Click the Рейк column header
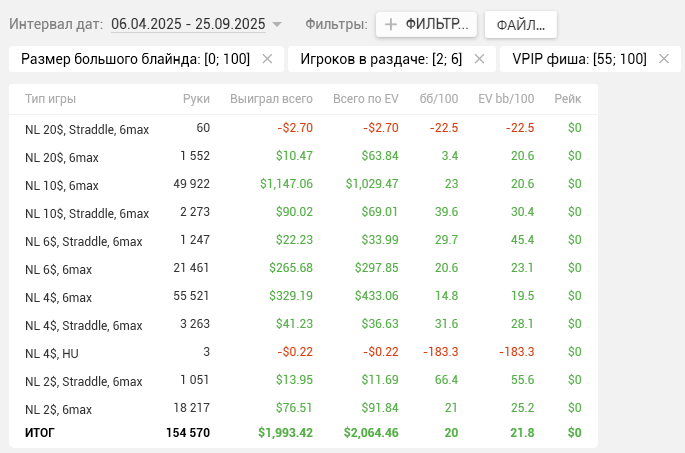The width and height of the screenshot is (685, 453). pos(568,99)
